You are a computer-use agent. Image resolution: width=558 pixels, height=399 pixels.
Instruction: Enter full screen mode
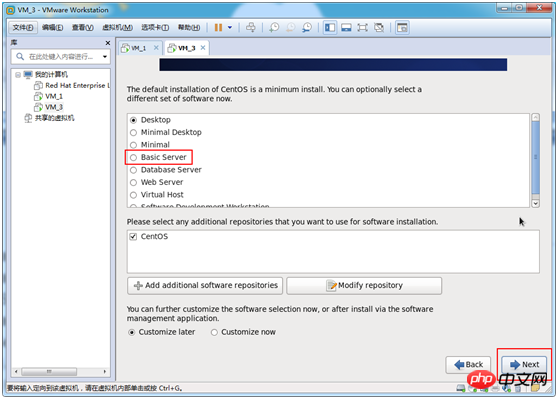[363, 27]
